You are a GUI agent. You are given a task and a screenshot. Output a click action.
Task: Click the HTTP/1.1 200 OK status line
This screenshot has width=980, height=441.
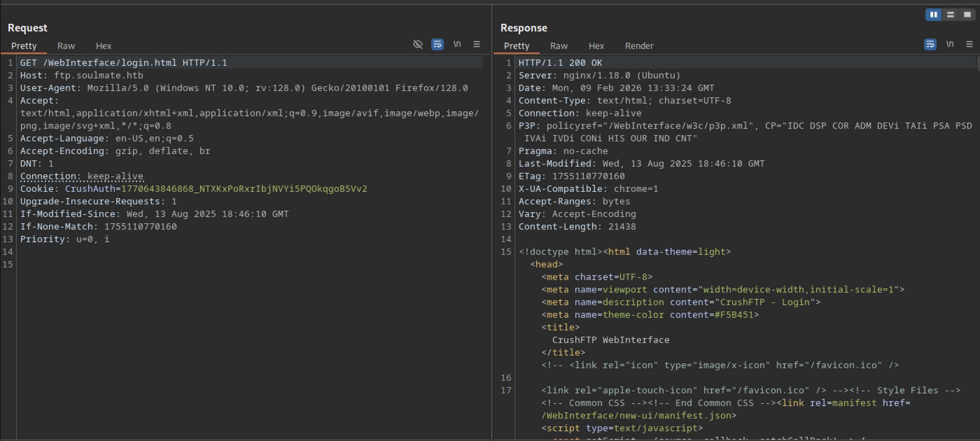pos(560,63)
